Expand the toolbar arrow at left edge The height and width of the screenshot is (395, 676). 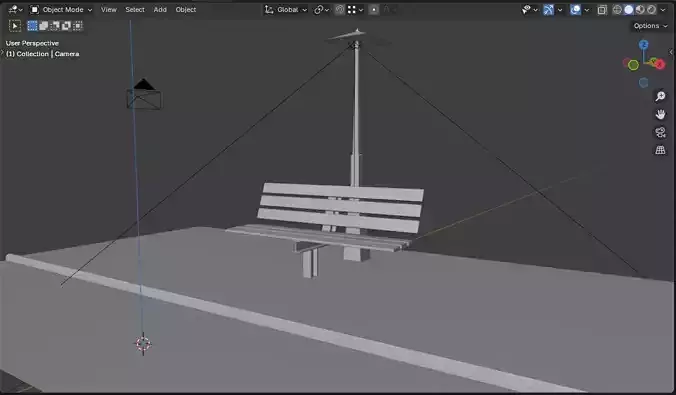[2, 53]
